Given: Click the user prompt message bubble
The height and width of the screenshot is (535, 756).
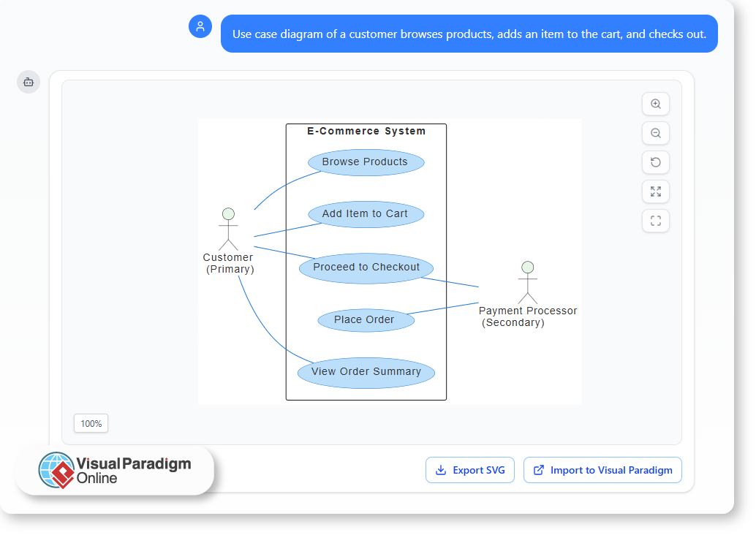Looking at the screenshot, I should click(469, 34).
